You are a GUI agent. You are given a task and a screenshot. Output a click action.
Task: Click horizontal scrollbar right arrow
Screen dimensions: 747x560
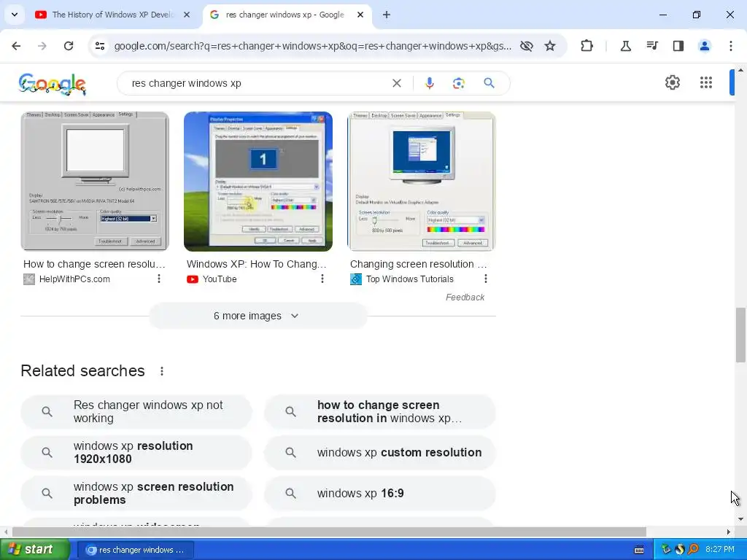tap(729, 532)
